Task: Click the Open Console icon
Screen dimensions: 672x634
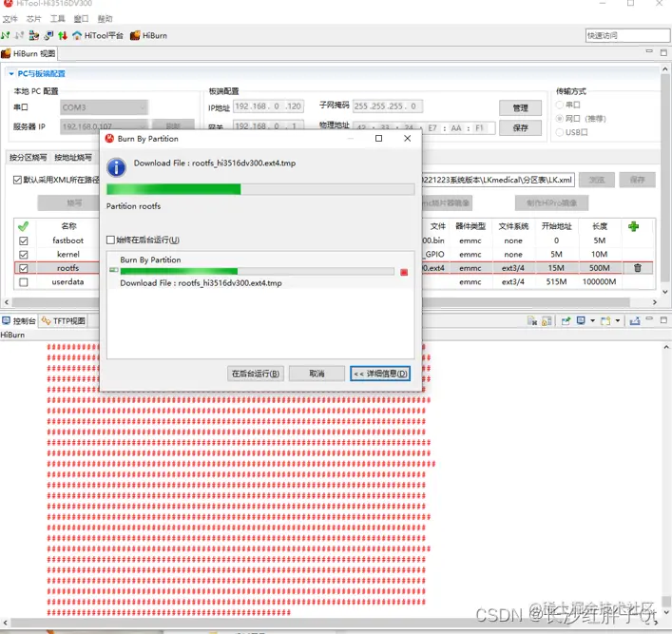Action: click(605, 320)
